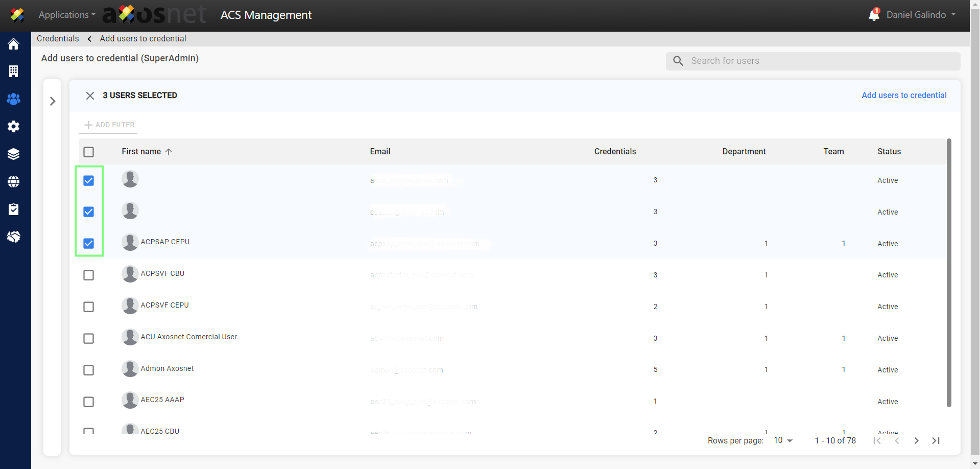Click Add users to credential link

pos(903,96)
